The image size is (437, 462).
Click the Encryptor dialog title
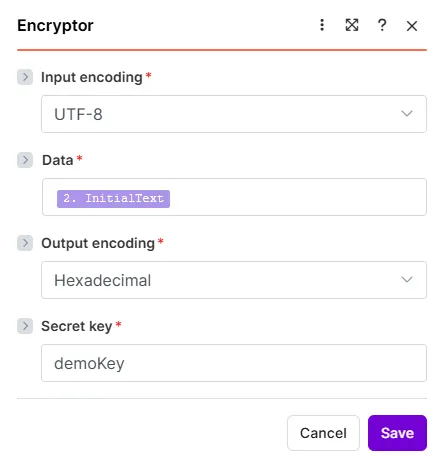point(55,26)
